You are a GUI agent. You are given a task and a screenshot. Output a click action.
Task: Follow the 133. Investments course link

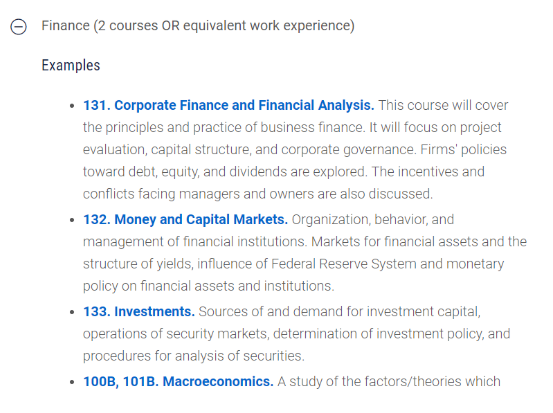coord(139,311)
